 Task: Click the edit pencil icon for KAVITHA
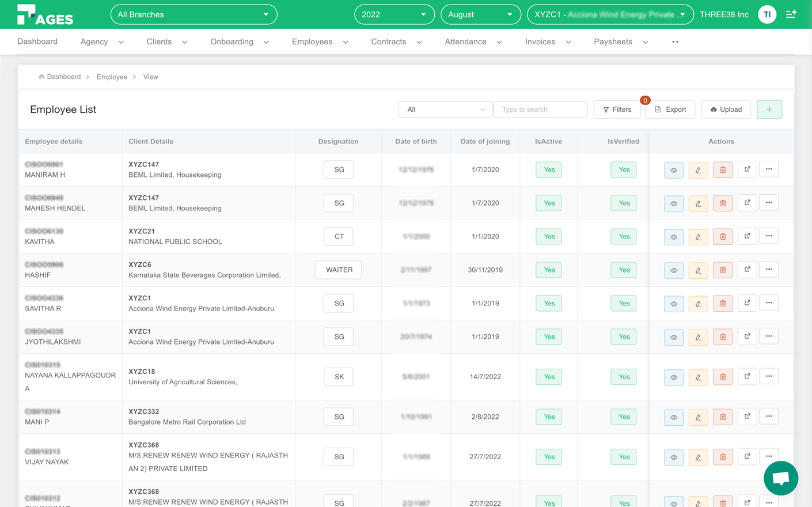click(698, 237)
